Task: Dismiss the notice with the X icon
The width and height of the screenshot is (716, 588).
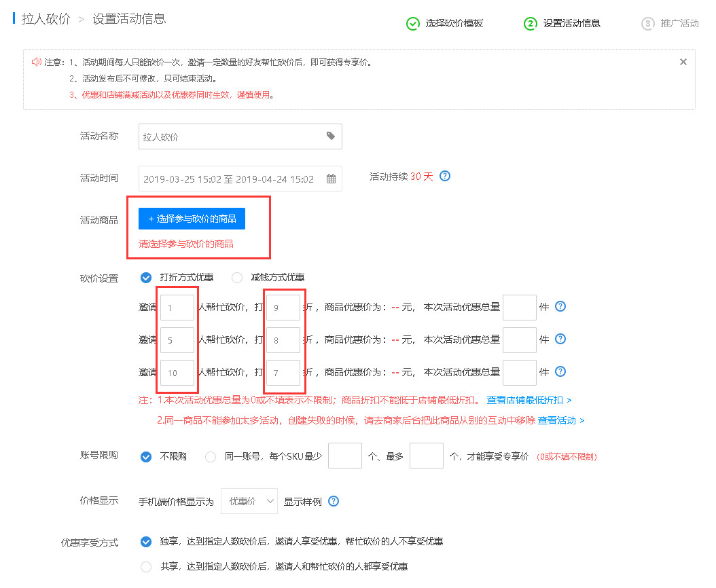Action: (x=683, y=62)
